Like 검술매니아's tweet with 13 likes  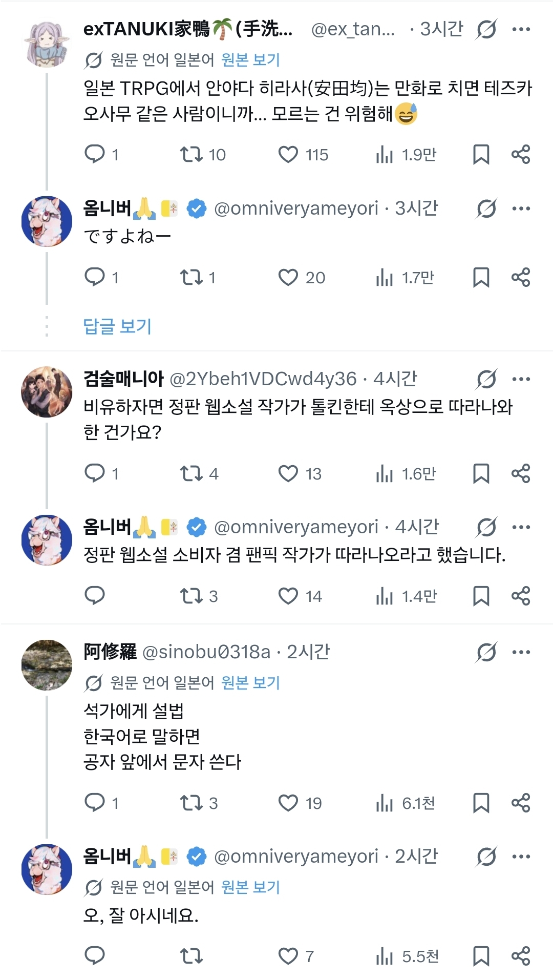tap(288, 473)
